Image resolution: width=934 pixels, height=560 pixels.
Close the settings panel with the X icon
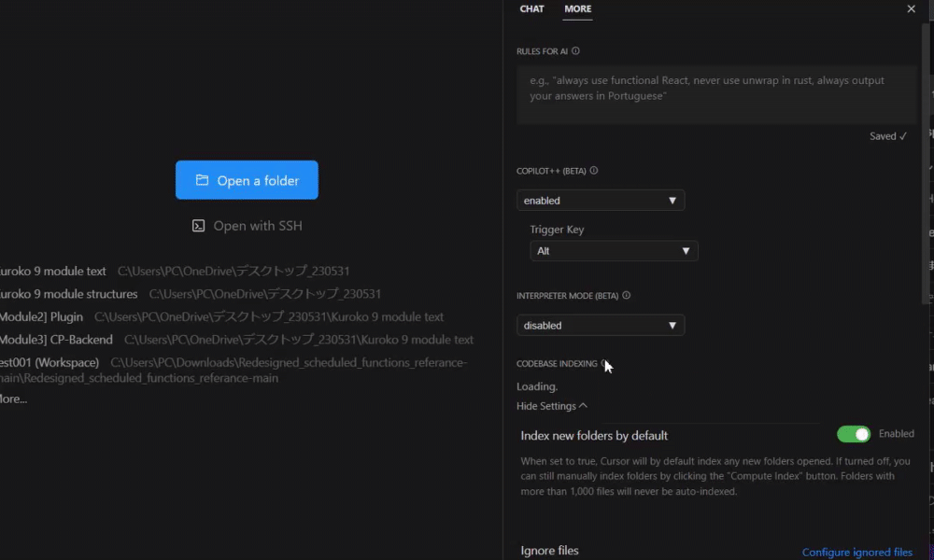coord(912,9)
